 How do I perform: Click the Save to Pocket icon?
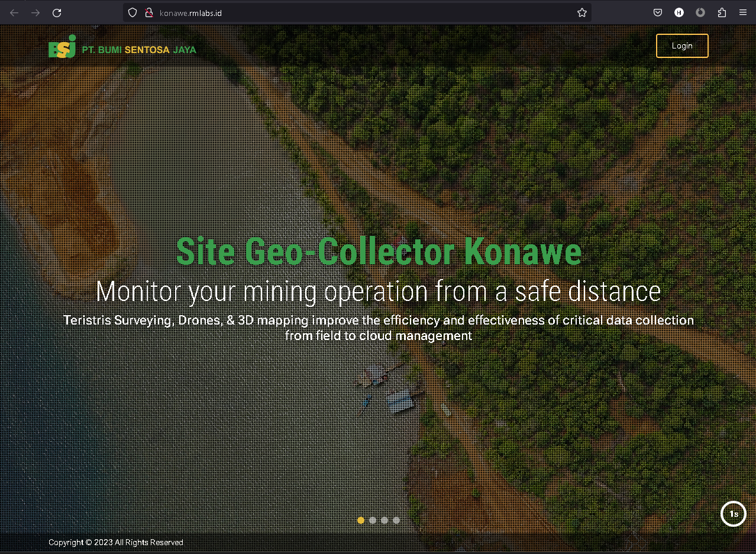(658, 12)
